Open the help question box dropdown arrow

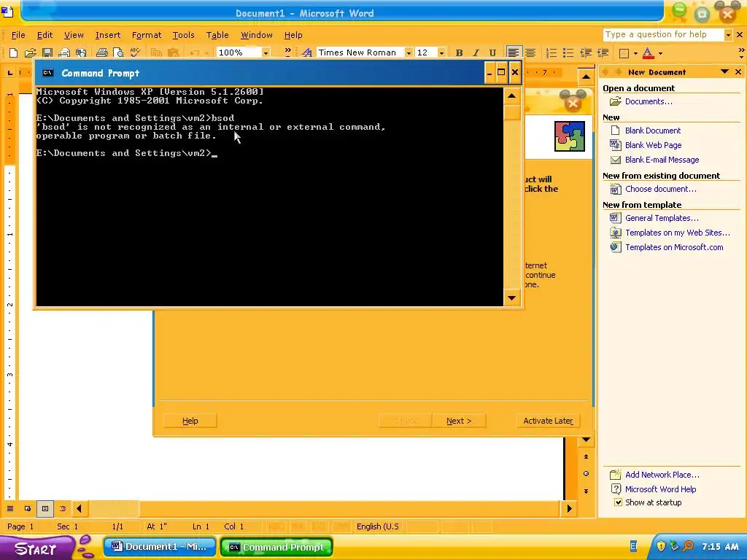tap(727, 35)
